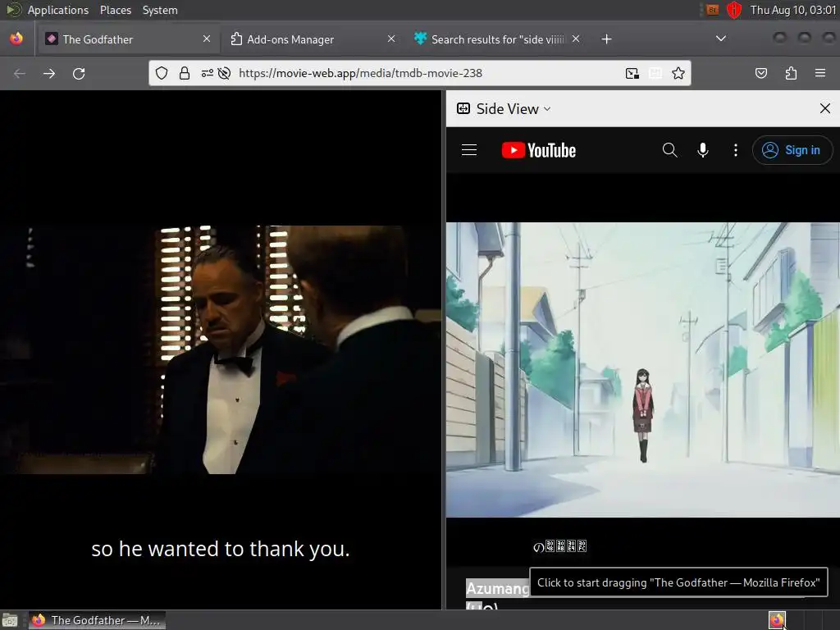840x630 pixels.
Task: Open the tracking protection shield info
Action: 162,73
